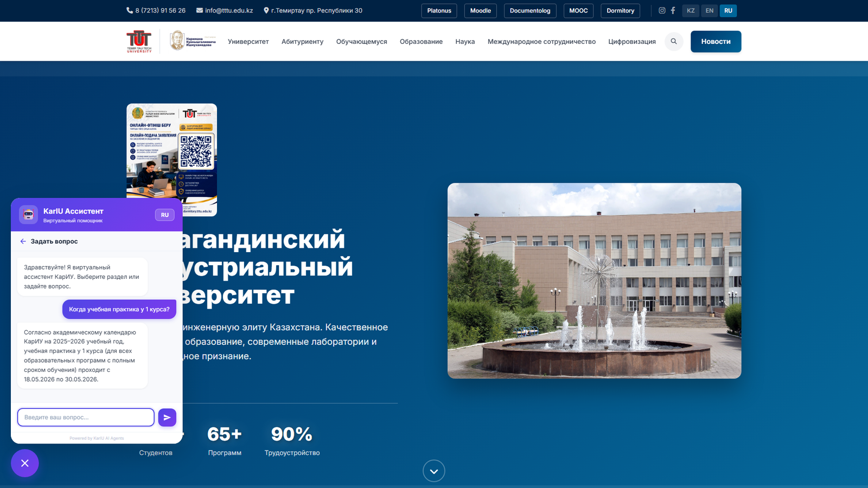Image resolution: width=868 pixels, height=488 pixels.
Task: Click the search magnifier icon
Action: (674, 41)
